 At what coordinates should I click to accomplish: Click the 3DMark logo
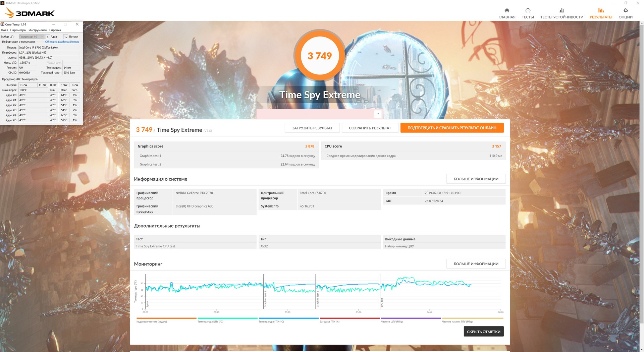click(30, 13)
